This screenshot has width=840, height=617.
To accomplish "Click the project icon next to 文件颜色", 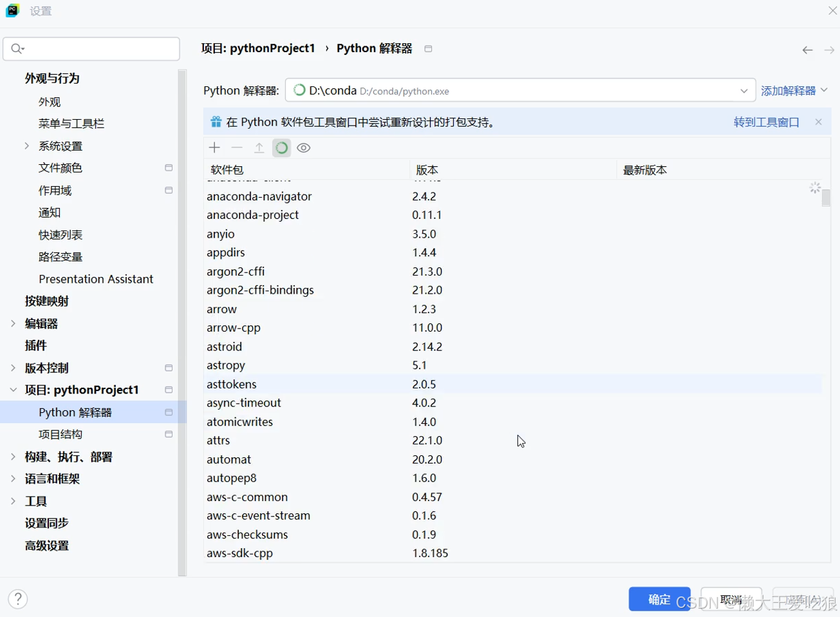I will (169, 167).
